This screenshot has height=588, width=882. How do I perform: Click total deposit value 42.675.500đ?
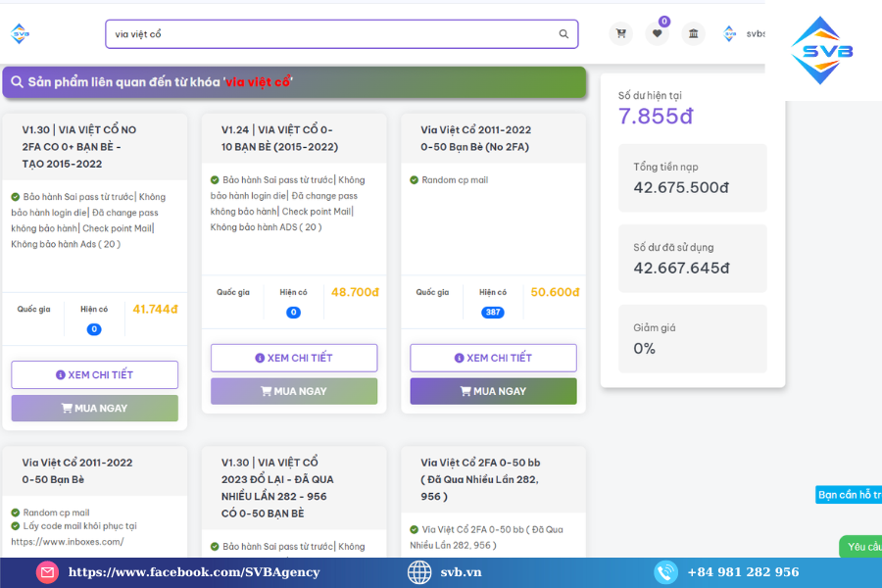(681, 187)
